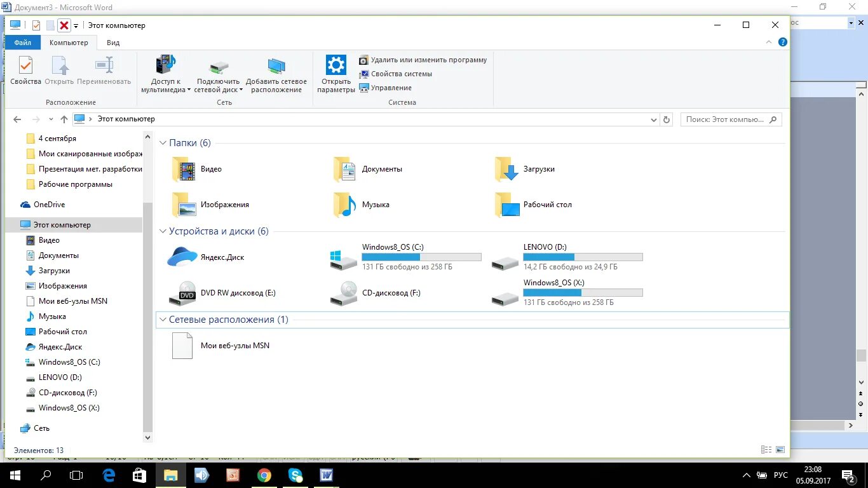Click the LENOVO (D:) free-space bar
Viewport: 868px width, 488px height.
[x=583, y=257]
